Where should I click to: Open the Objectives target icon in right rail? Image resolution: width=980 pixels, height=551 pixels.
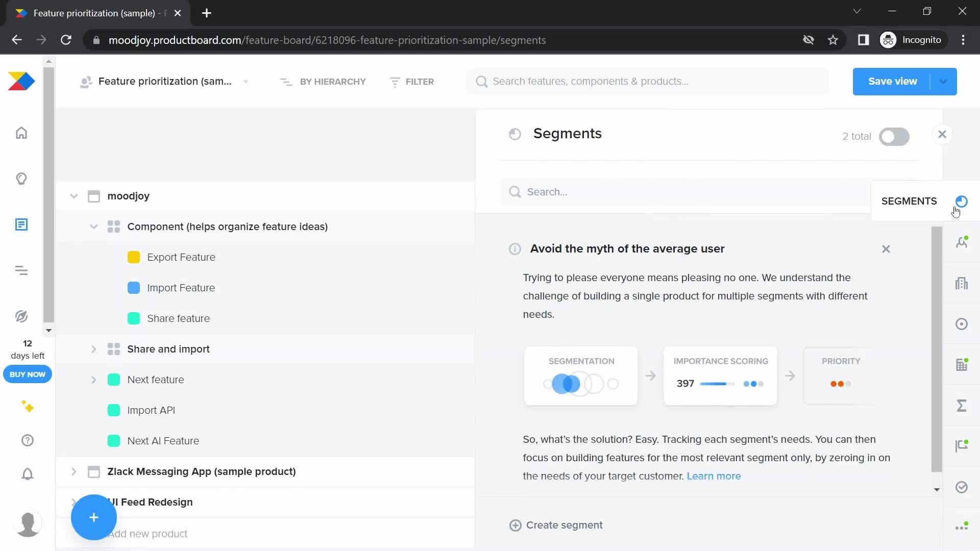click(962, 324)
